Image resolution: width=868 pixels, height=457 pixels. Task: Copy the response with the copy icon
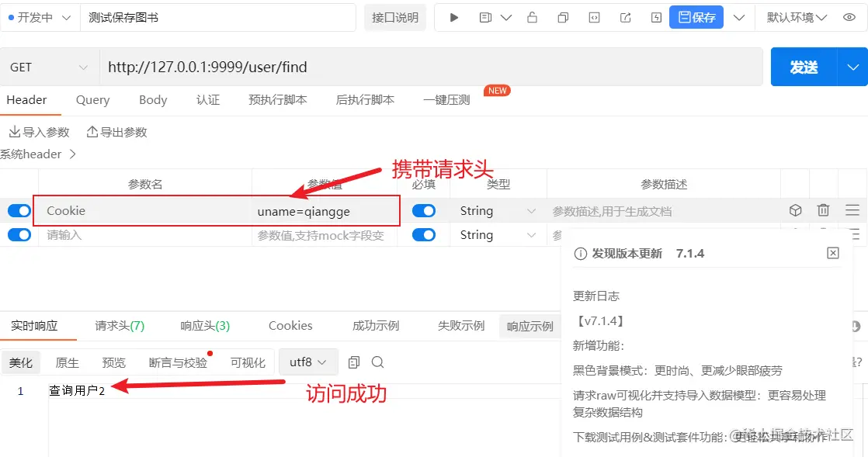coord(354,362)
